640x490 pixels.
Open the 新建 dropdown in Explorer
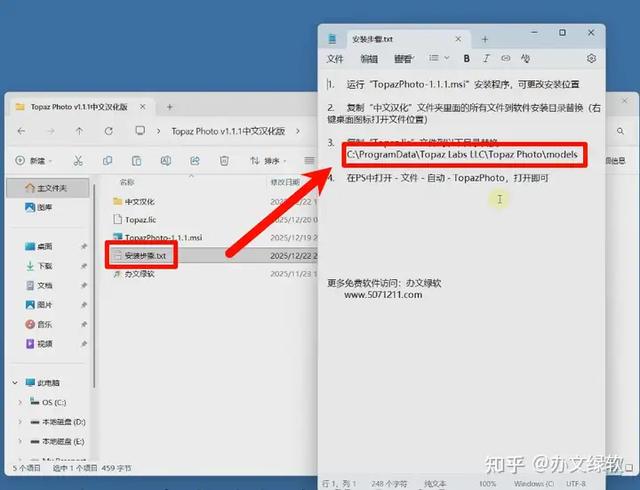click(x=34, y=161)
